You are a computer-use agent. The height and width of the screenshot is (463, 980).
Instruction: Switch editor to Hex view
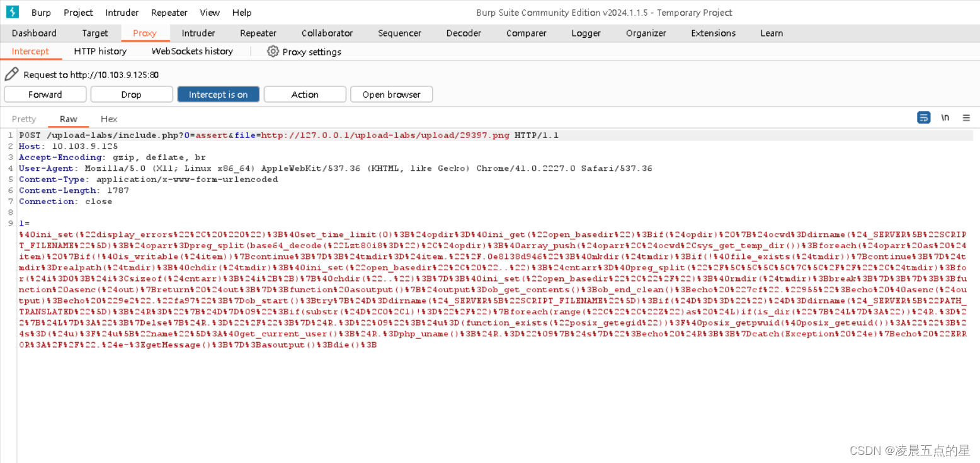(x=109, y=119)
